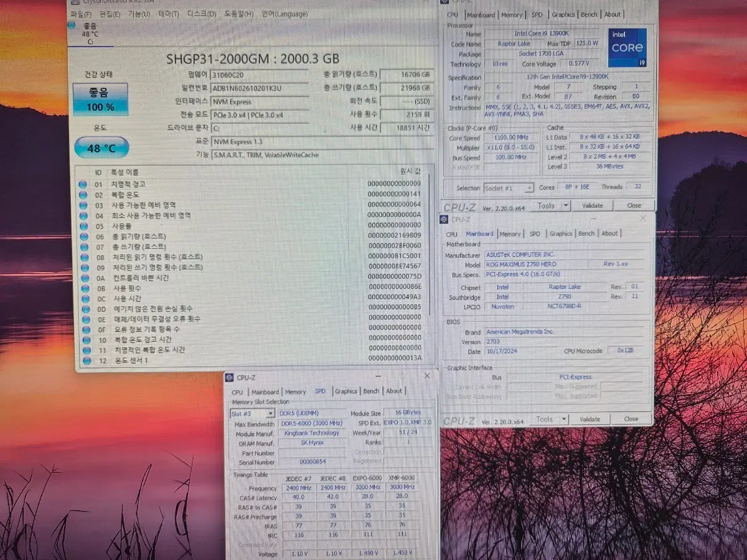747x560 pixels.
Task: Click the SHGP31-2000GM : 2000.3 GB drive title
Action: coord(253,58)
